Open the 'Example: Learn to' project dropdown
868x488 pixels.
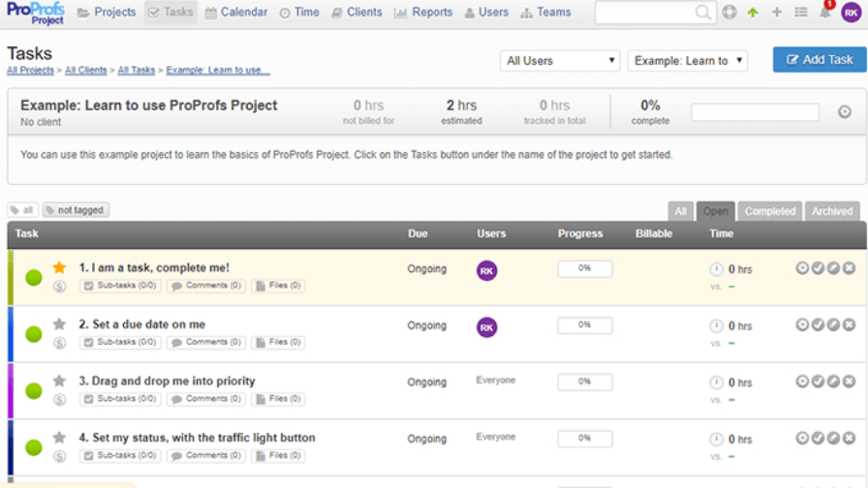point(688,60)
